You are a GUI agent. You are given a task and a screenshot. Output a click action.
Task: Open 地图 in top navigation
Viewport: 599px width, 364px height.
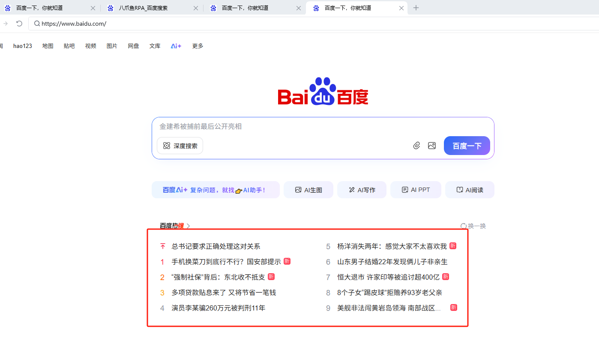click(x=48, y=46)
